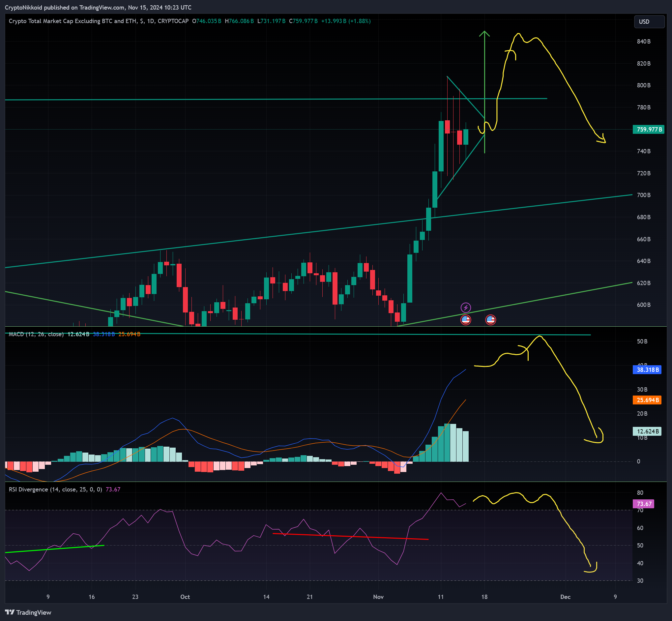This screenshot has width=672, height=621.
Task: Click the RSI 70 level axis label
Action: pos(640,511)
